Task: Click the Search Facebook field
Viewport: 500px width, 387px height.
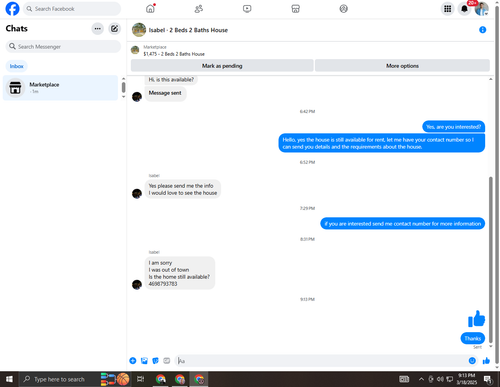Action: 72,9
